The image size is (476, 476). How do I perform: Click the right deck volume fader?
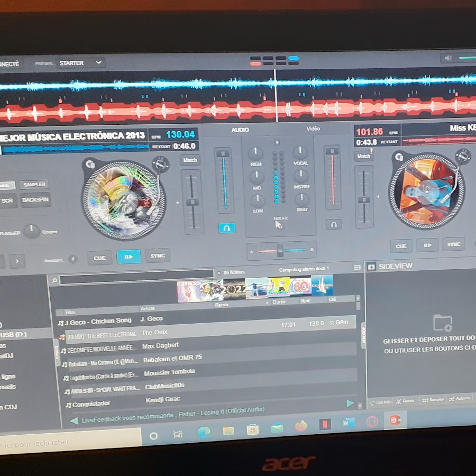332,151
